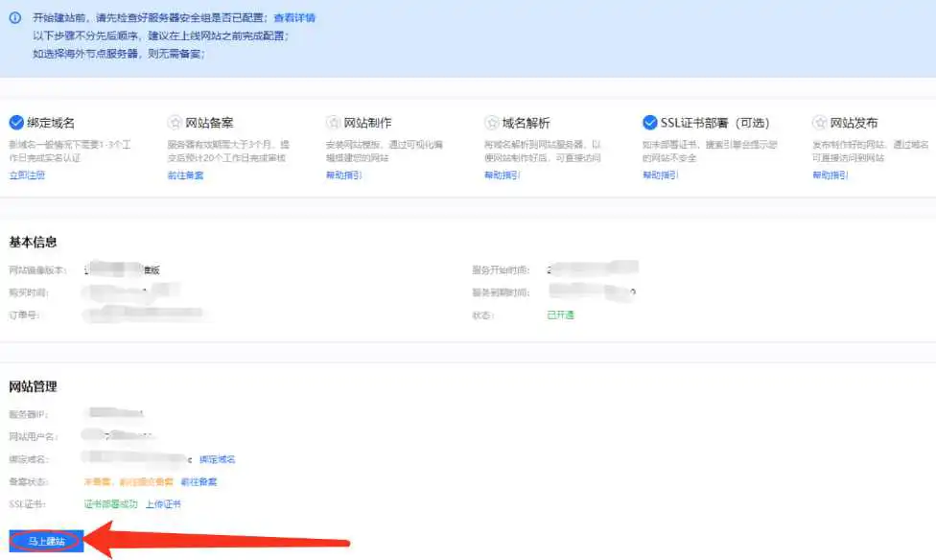Screen dimensions: 936x560
Task: Open the 查看详情 link in the banner
Action: 293,18
